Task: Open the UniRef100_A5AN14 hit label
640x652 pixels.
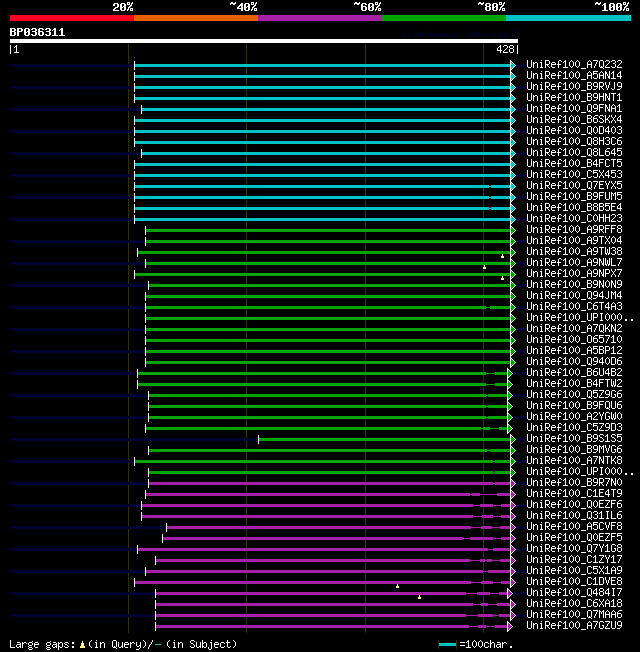Action: click(x=574, y=76)
